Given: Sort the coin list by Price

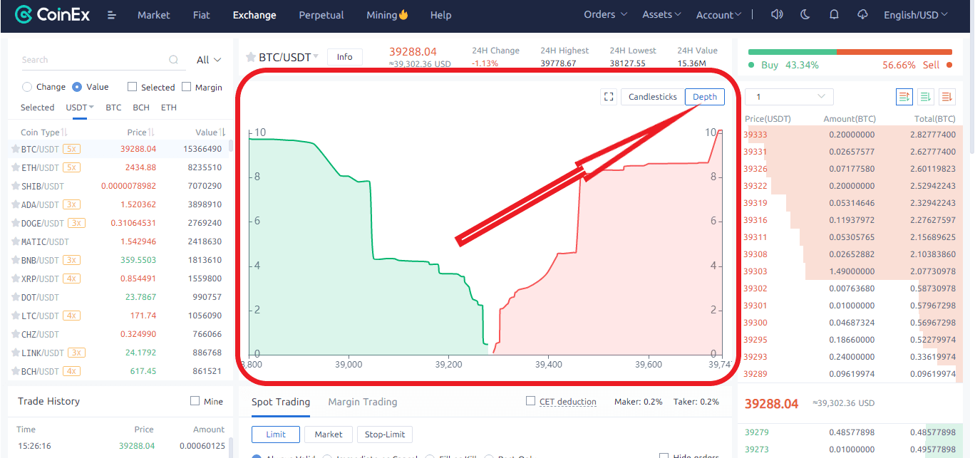Looking at the screenshot, I should coord(140,132).
